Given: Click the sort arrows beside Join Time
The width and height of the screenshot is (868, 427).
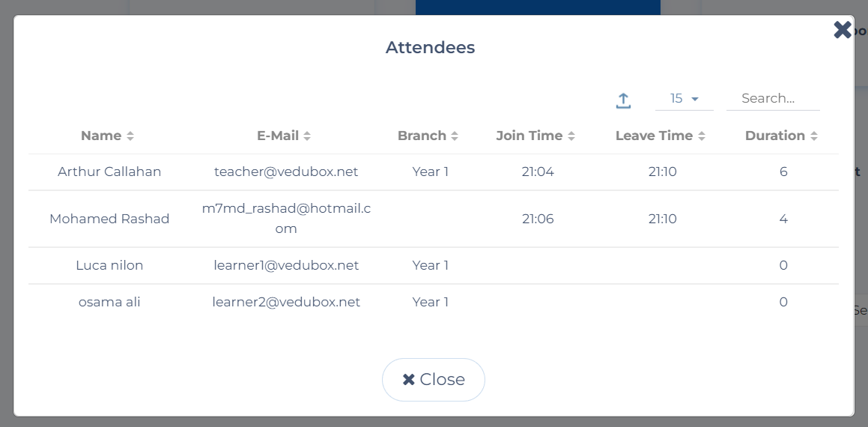Looking at the screenshot, I should 571,136.
